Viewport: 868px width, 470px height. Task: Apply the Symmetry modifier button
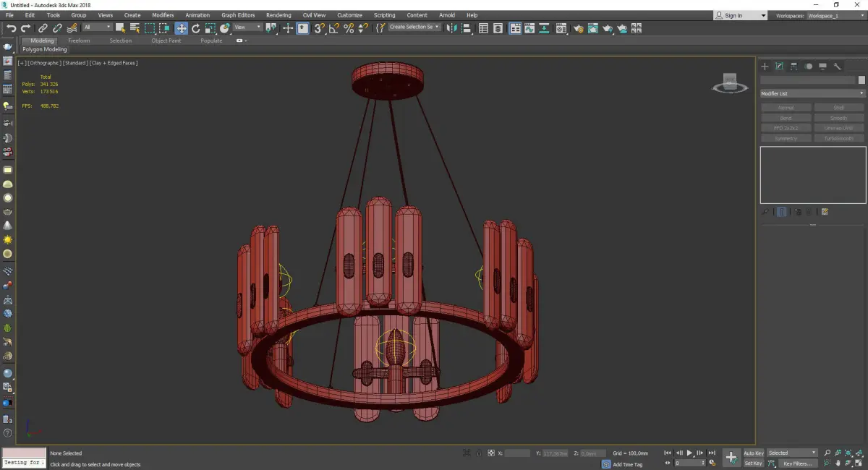click(786, 138)
